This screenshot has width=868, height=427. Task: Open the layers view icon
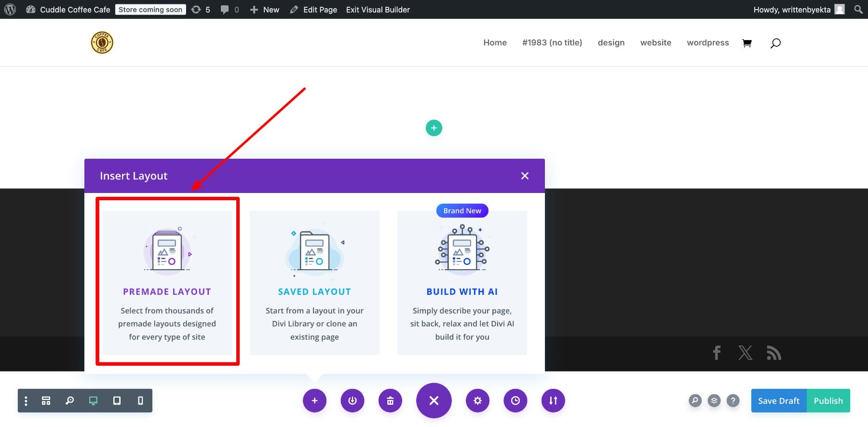tap(714, 400)
